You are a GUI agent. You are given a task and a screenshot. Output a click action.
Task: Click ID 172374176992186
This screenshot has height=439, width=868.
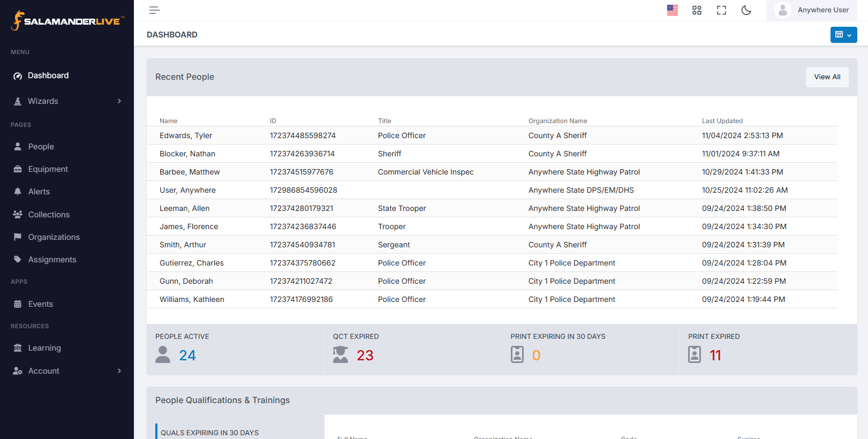pos(301,299)
